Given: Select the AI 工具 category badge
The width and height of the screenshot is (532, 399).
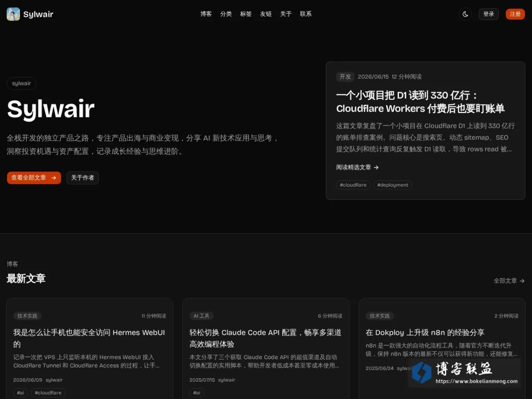Looking at the screenshot, I should click(x=202, y=316).
